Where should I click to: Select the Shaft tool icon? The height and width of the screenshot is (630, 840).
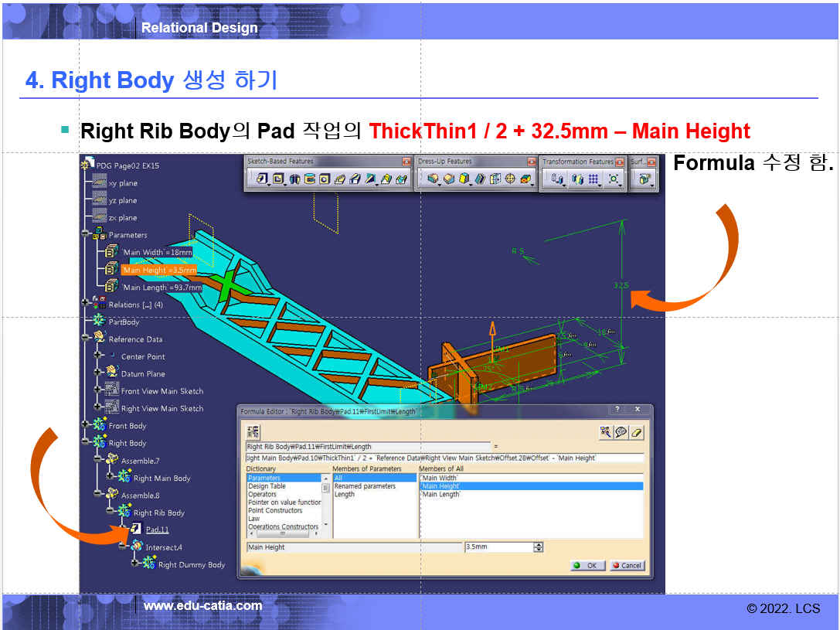(294, 179)
